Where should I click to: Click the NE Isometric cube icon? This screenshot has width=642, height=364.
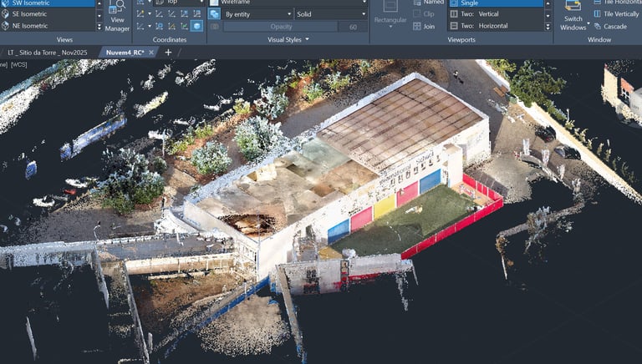[5, 26]
